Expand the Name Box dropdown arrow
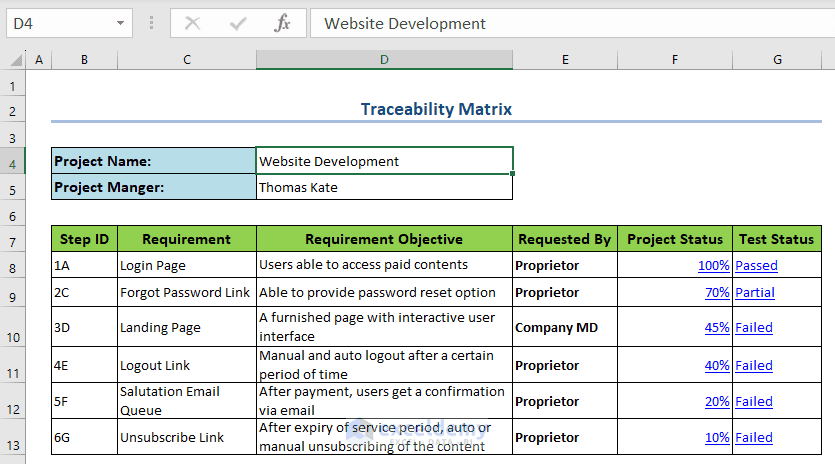The width and height of the screenshot is (835, 464). 120,23
